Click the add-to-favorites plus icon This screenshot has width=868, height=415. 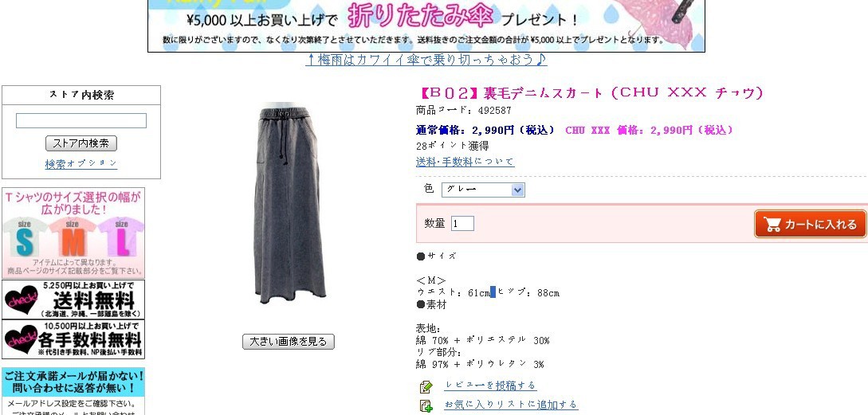click(x=426, y=405)
